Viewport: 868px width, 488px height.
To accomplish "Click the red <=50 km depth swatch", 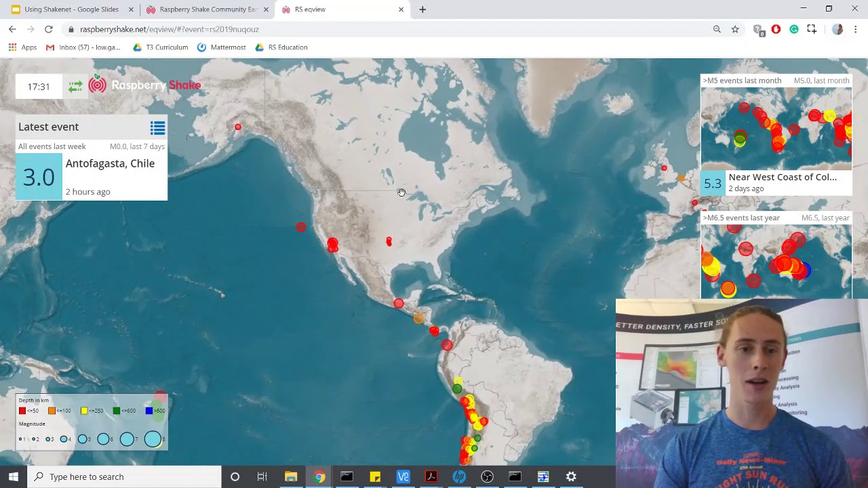I will coord(22,411).
